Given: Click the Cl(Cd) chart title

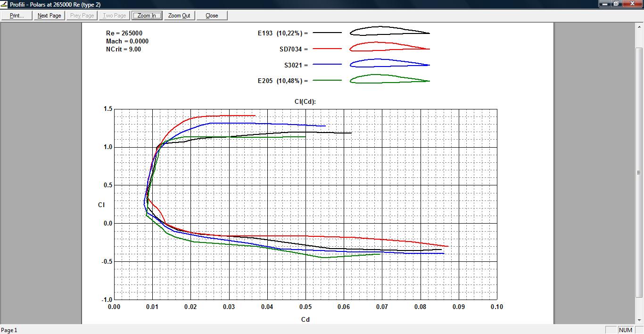Looking at the screenshot, I should (x=305, y=101).
